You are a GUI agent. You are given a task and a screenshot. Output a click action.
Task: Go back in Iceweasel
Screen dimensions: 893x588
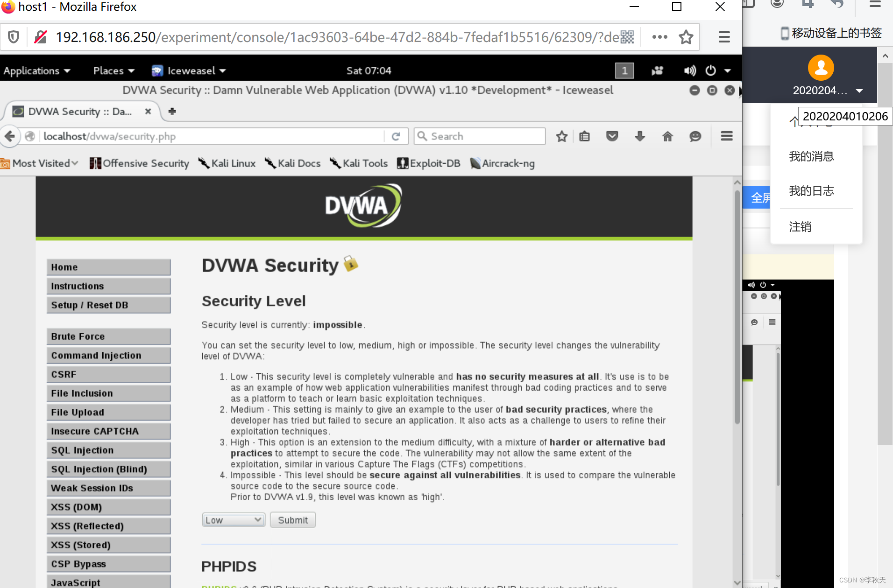9,136
